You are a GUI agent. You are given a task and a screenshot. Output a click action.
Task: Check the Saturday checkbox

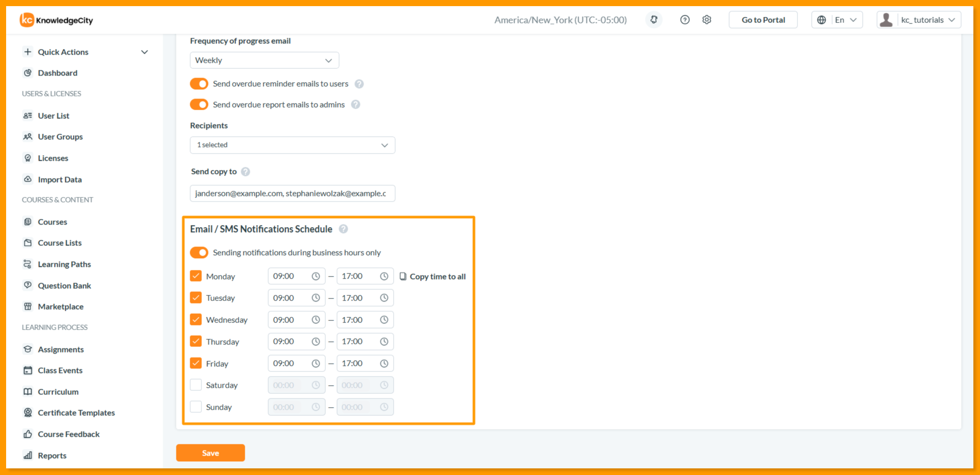coord(196,385)
